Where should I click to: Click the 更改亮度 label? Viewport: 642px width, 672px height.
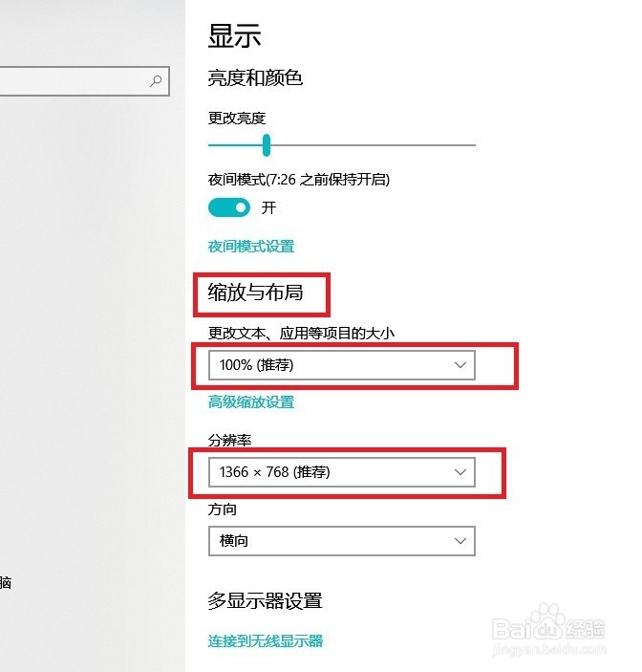(237, 119)
